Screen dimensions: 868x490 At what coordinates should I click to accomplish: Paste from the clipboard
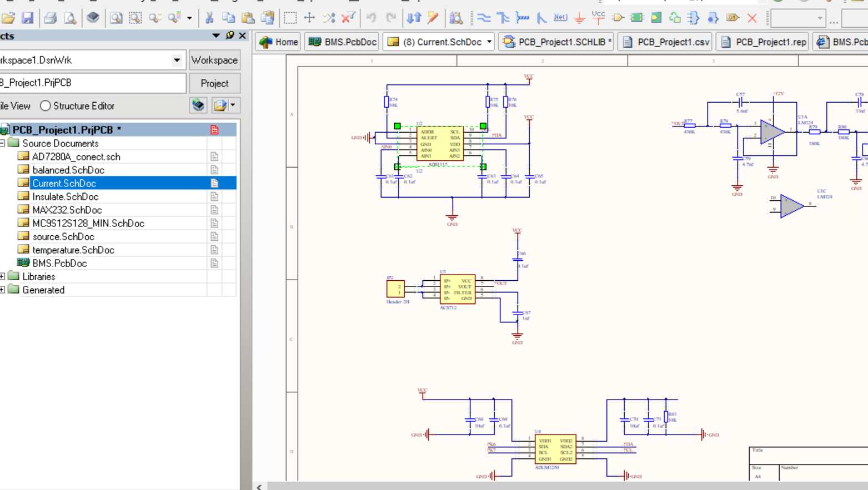coord(248,18)
